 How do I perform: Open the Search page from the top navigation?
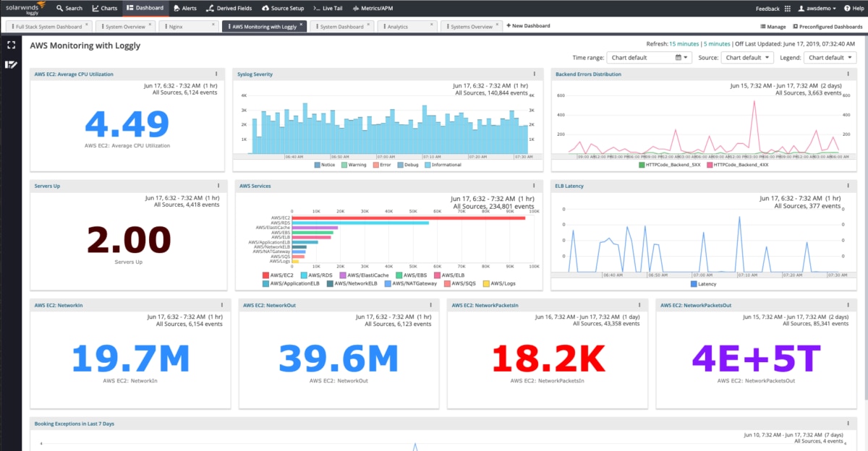pos(69,9)
